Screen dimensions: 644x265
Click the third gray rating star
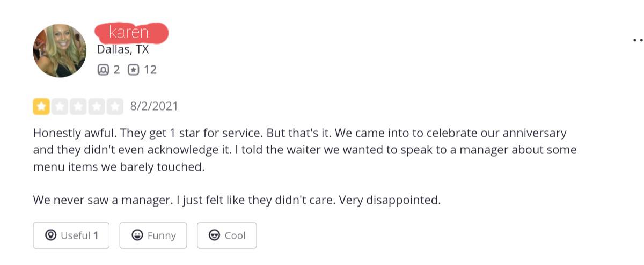(78, 106)
